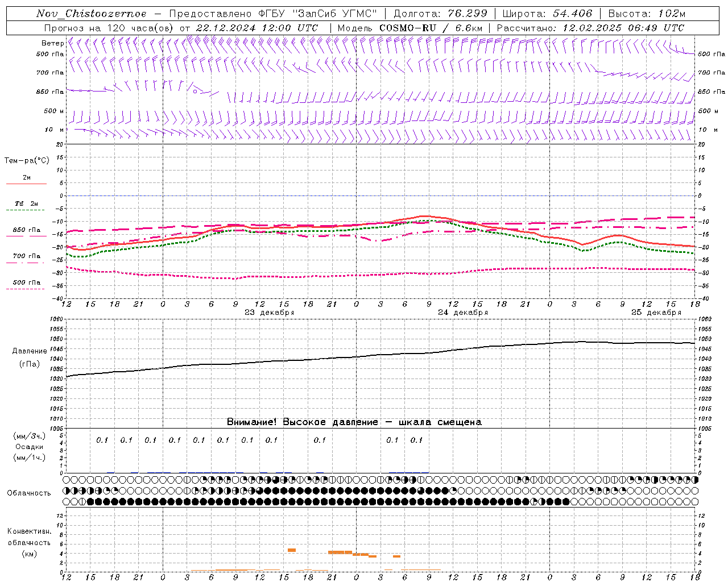Click the '2м' temperature legend entry
Screen dimensions: 728x582
27,178
